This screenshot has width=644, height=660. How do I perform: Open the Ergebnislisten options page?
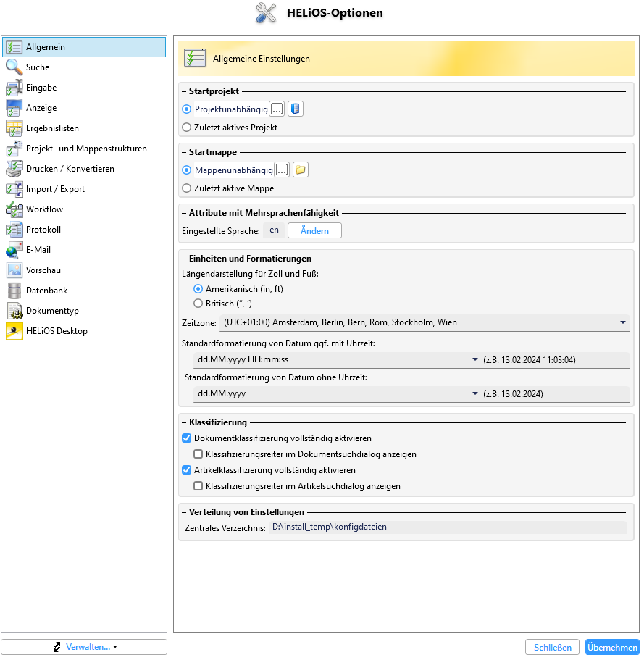click(x=84, y=128)
